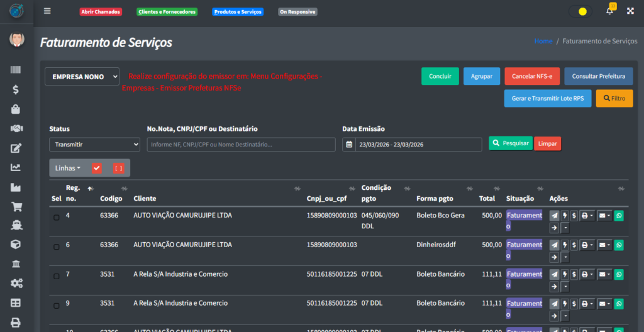This screenshot has height=332, width=644.
Task: Click the lightning bolt icon for record 7
Action: coord(565,275)
